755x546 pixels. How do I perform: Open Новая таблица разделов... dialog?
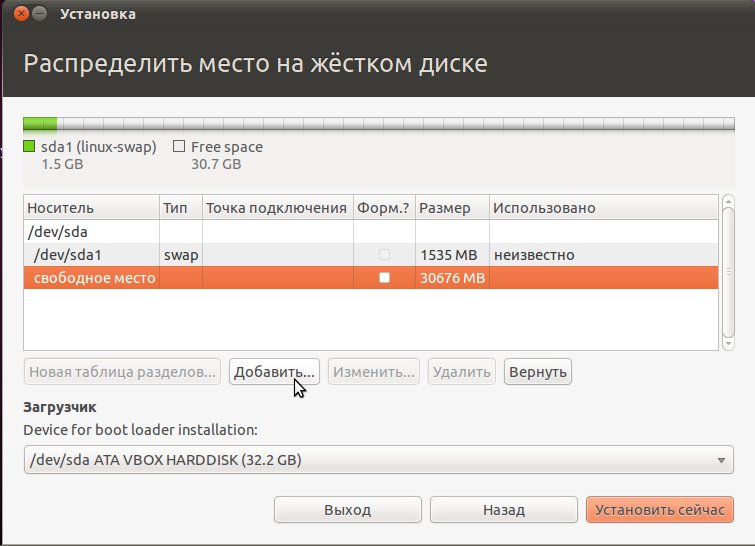[122, 372]
